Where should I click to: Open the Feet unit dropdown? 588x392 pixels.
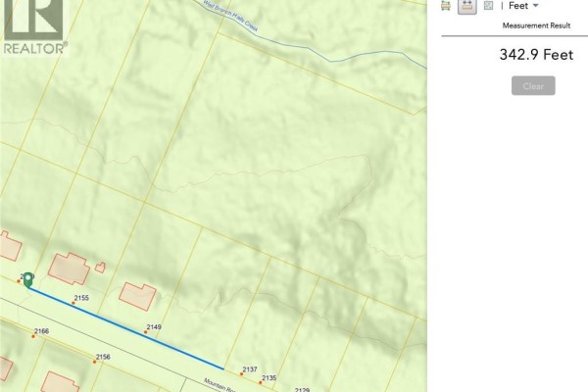[523, 6]
